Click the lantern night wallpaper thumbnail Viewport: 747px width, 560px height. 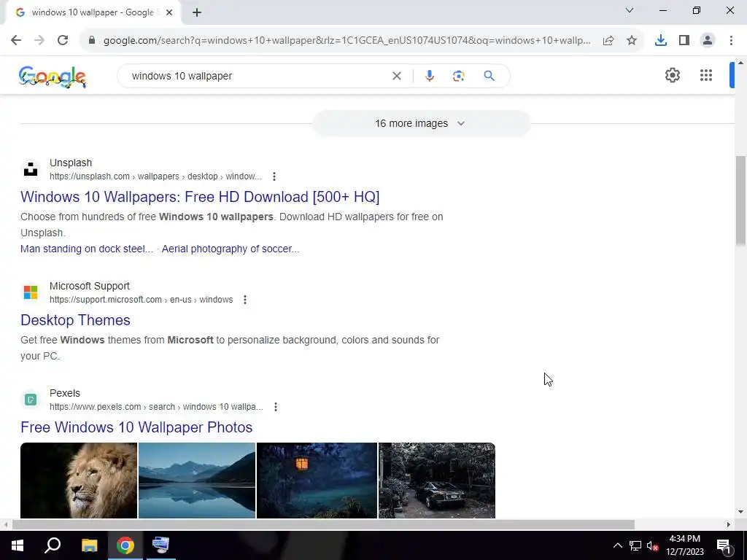(x=317, y=481)
